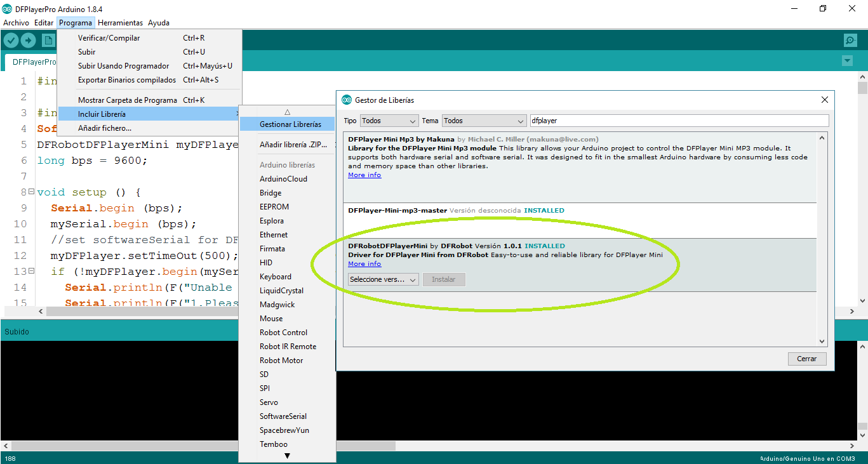Open the Incluir Librería submenu
Image resolution: width=868 pixels, height=464 pixels.
[x=149, y=114]
